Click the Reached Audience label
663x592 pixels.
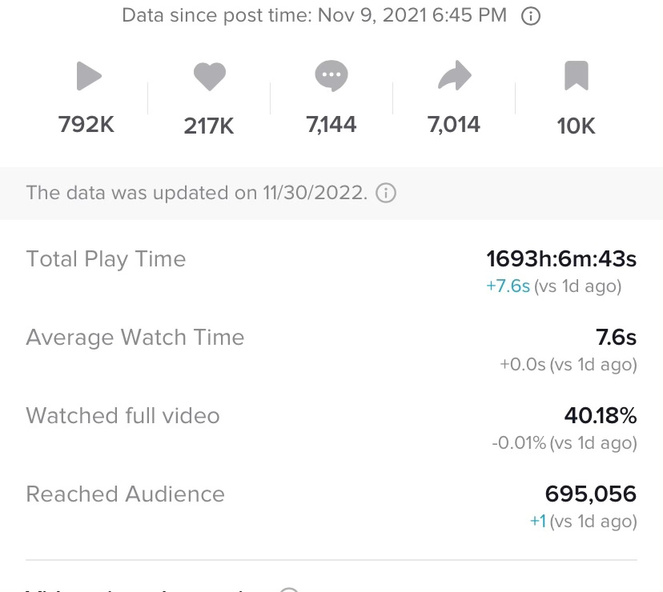125,493
